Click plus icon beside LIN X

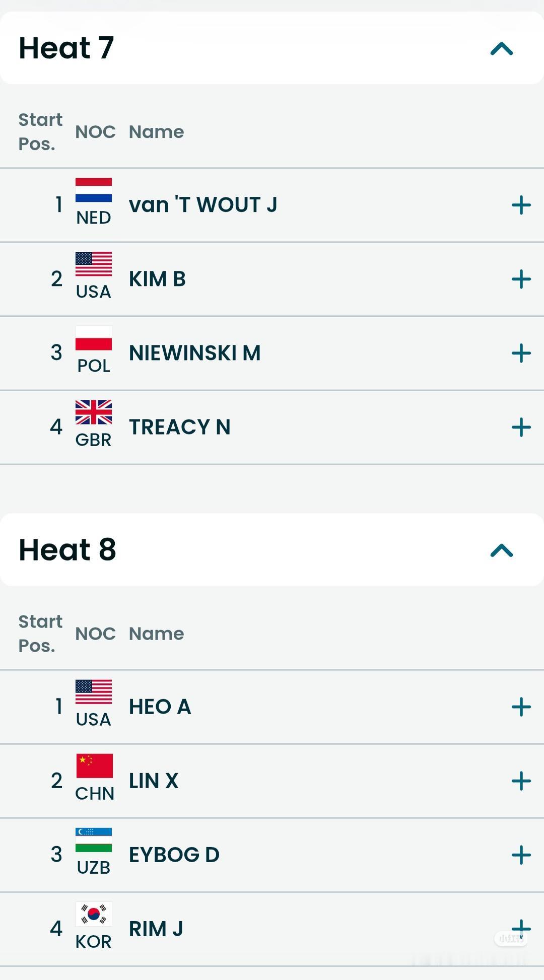(521, 781)
